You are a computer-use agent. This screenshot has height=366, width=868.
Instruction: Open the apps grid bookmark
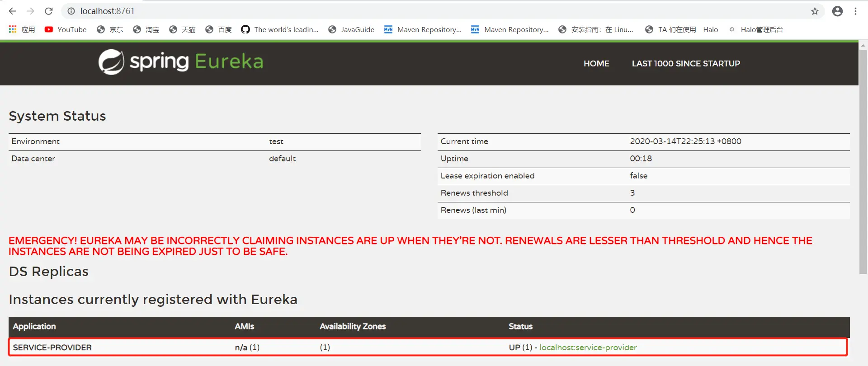pyautogui.click(x=22, y=29)
